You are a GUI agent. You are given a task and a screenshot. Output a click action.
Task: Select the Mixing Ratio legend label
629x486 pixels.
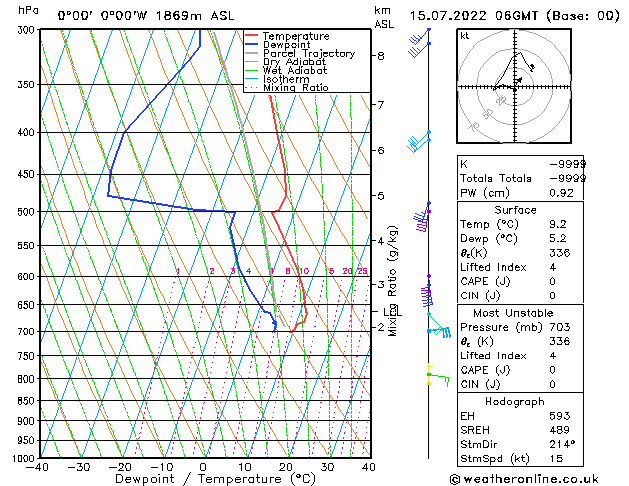click(296, 87)
